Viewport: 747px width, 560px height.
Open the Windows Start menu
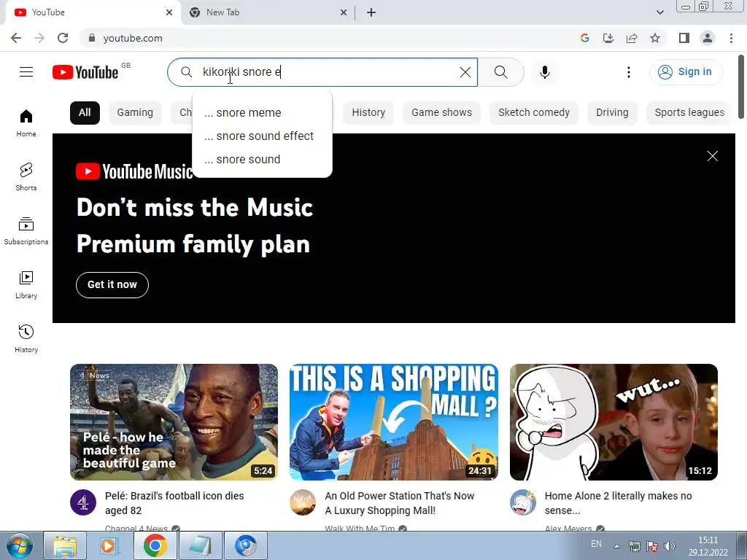point(19,545)
